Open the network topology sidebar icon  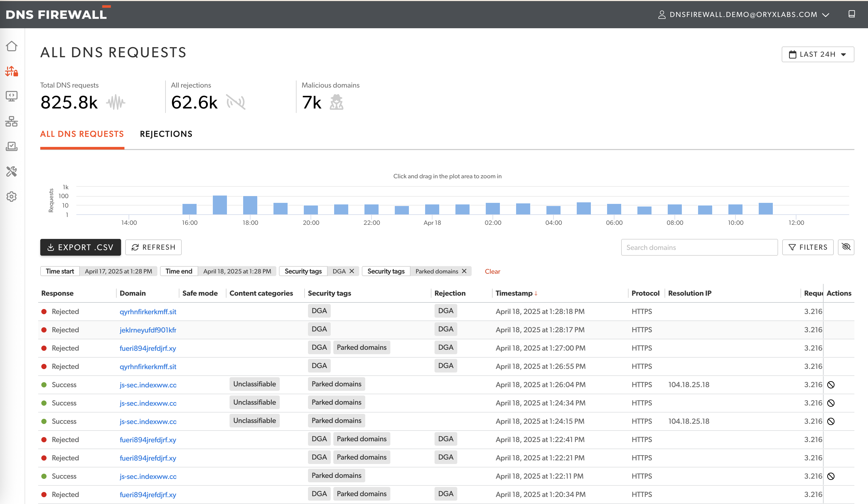coord(11,121)
